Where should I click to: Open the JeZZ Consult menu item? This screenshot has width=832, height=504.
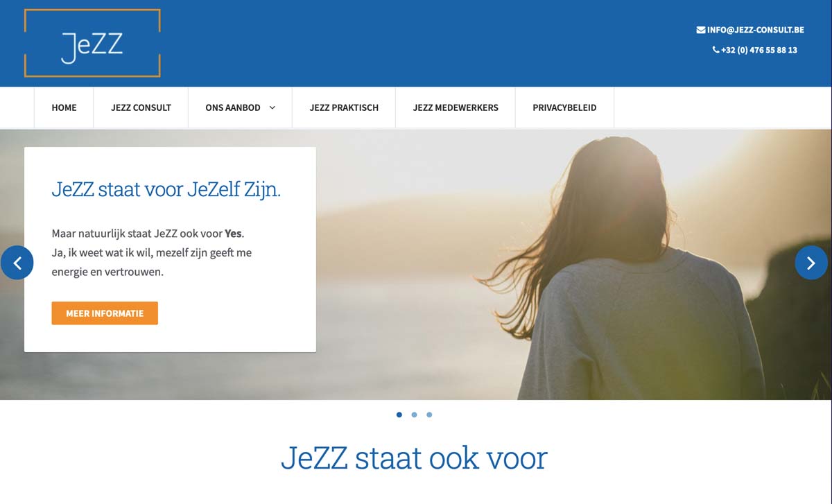coord(141,107)
